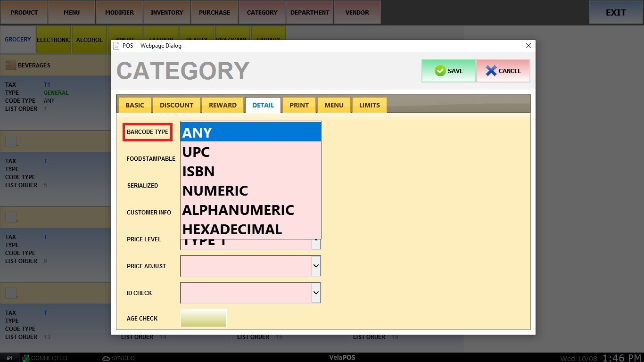644x362 pixels.
Task: Go to the Reward tab
Action: [x=223, y=105]
